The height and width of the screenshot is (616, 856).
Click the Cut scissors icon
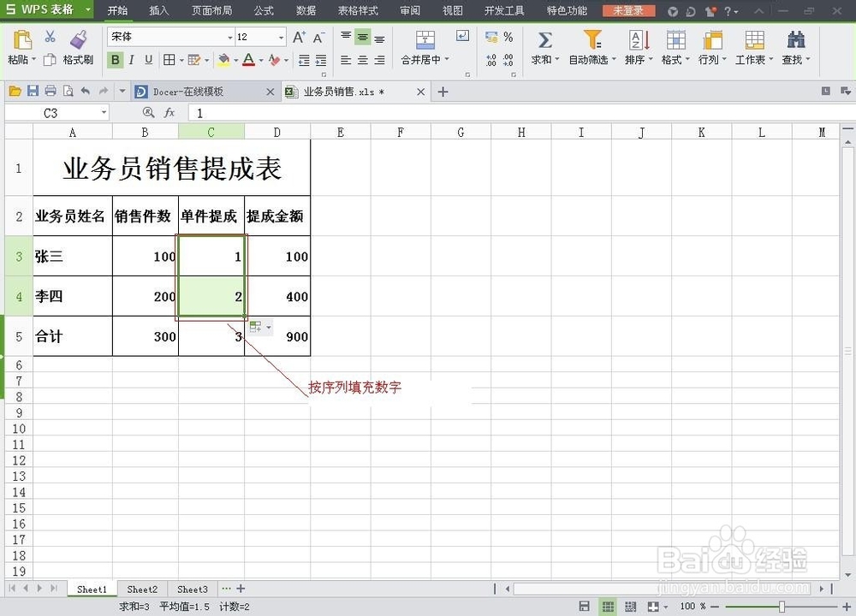[50, 37]
